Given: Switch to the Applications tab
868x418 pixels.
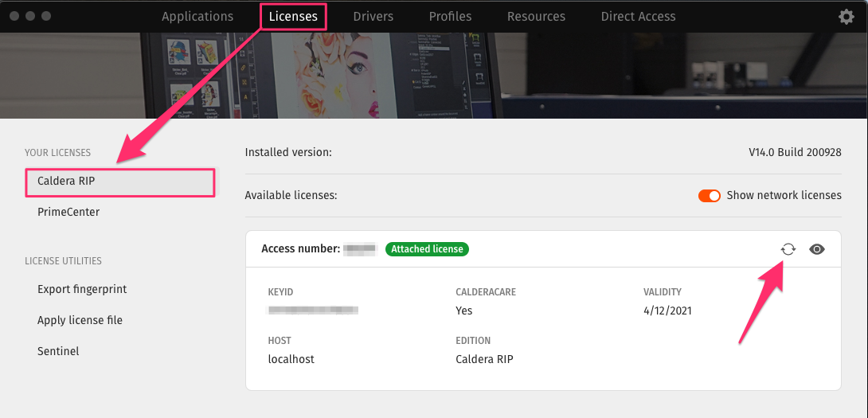Looking at the screenshot, I should tap(197, 17).
